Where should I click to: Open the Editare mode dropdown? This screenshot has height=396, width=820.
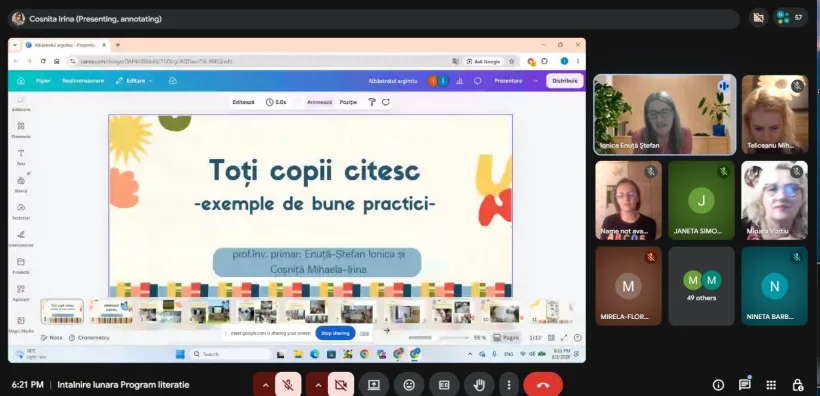pos(134,81)
